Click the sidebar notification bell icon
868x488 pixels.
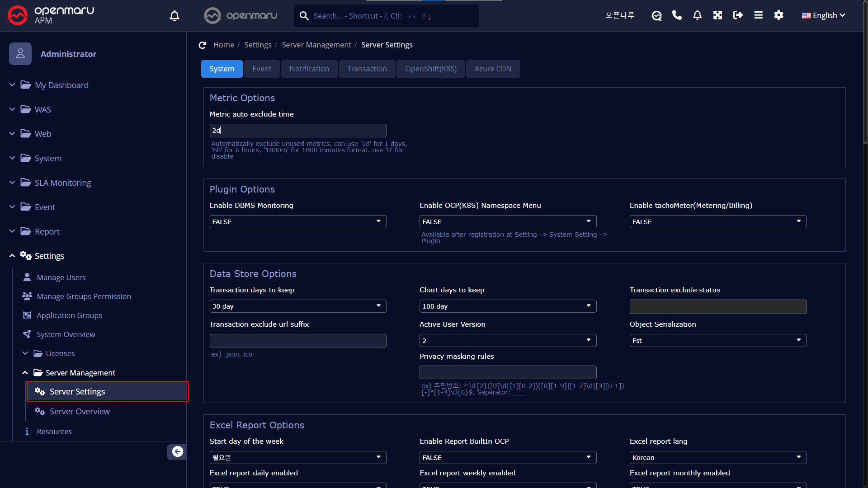pos(175,16)
